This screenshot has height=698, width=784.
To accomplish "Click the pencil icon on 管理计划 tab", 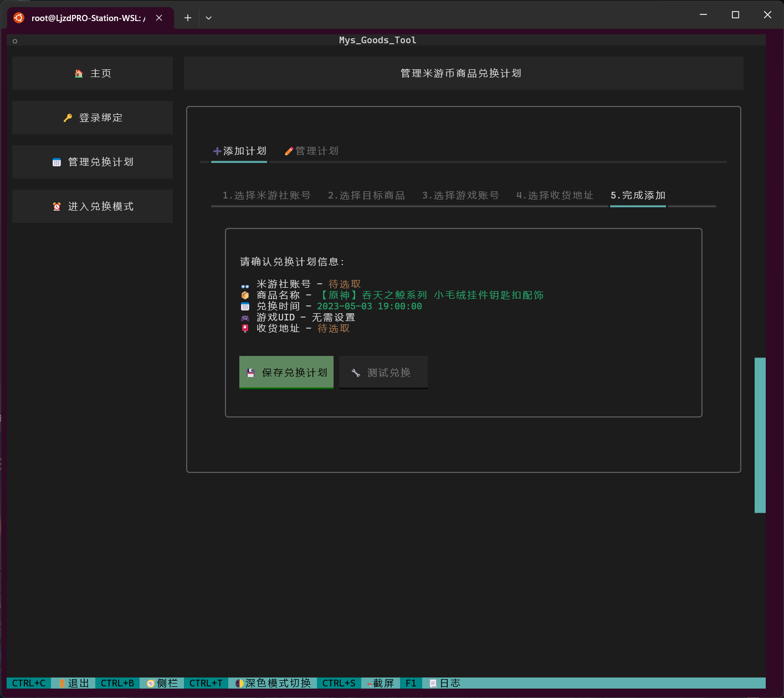I will (x=289, y=150).
